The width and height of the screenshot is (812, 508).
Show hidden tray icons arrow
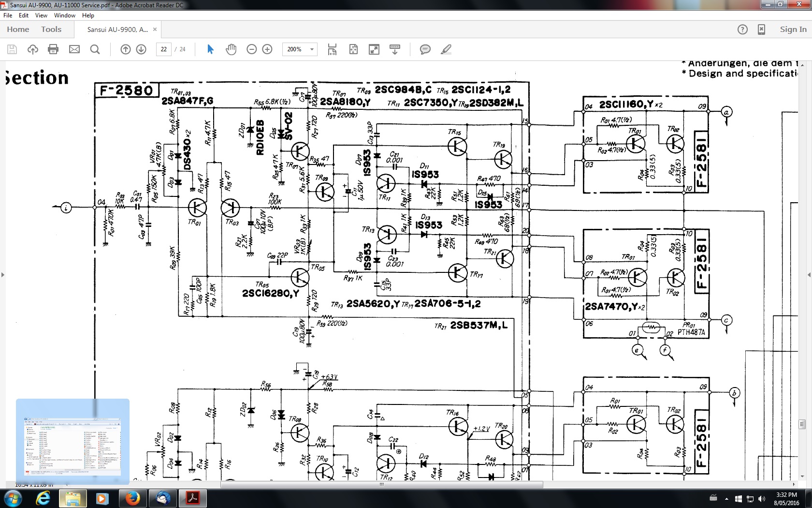tap(726, 499)
